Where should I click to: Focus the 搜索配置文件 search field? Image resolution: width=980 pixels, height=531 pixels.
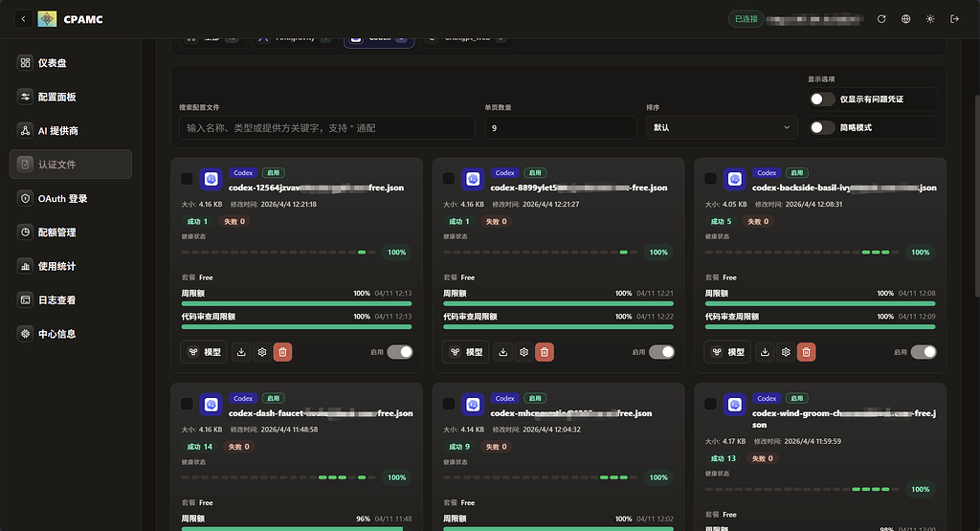click(327, 127)
